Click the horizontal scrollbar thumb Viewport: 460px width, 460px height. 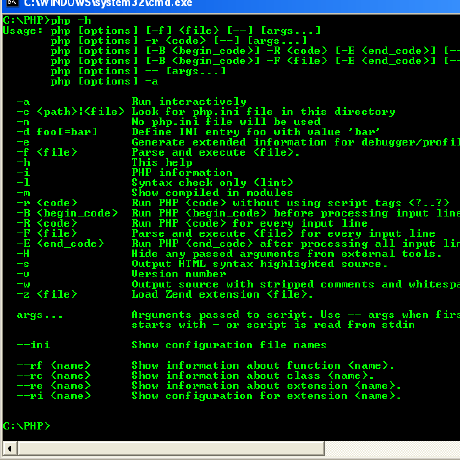(171, 449)
